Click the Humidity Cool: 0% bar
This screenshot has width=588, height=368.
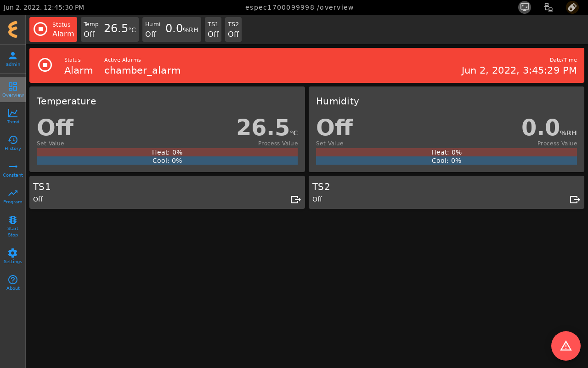447,161
